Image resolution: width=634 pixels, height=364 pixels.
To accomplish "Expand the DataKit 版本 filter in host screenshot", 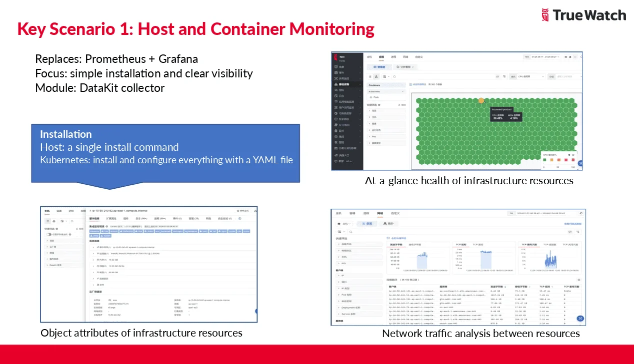I will [x=63, y=265].
